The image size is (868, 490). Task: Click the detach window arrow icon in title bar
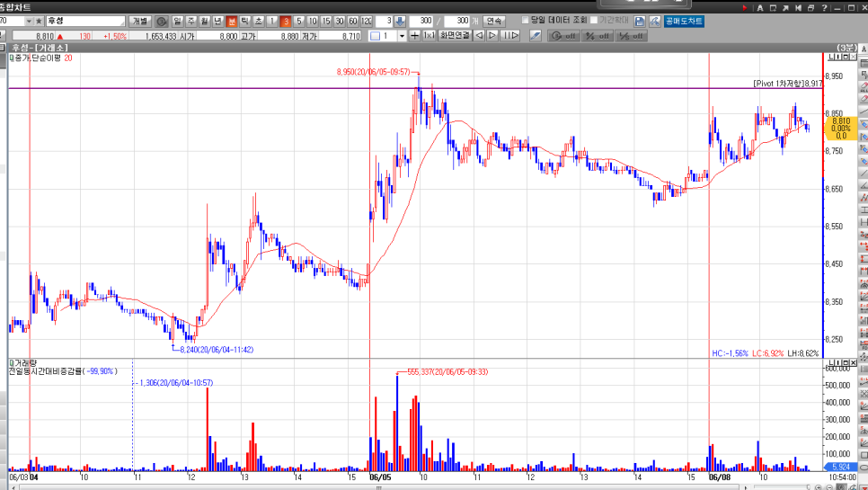point(785,8)
